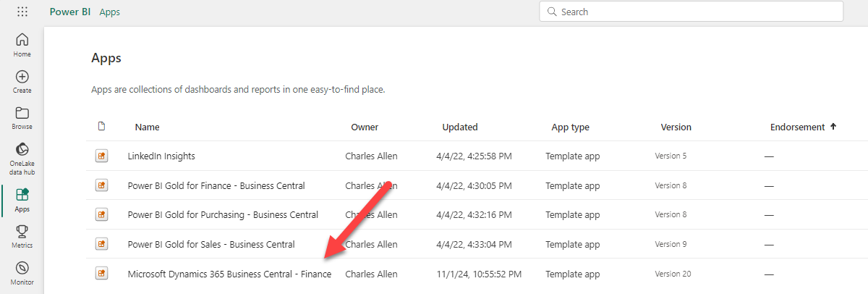Screen dimensions: 868x294
Task: Sort the list by Endorsement column
Action: point(797,127)
